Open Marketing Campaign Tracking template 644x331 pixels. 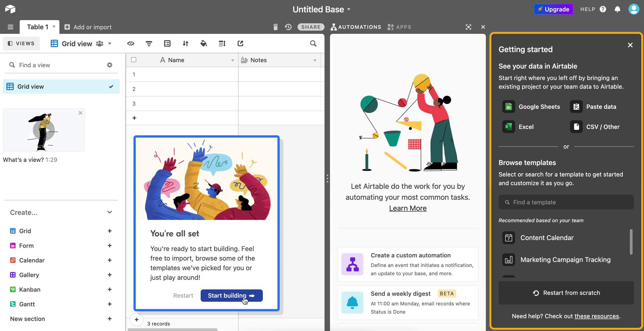tap(556, 260)
